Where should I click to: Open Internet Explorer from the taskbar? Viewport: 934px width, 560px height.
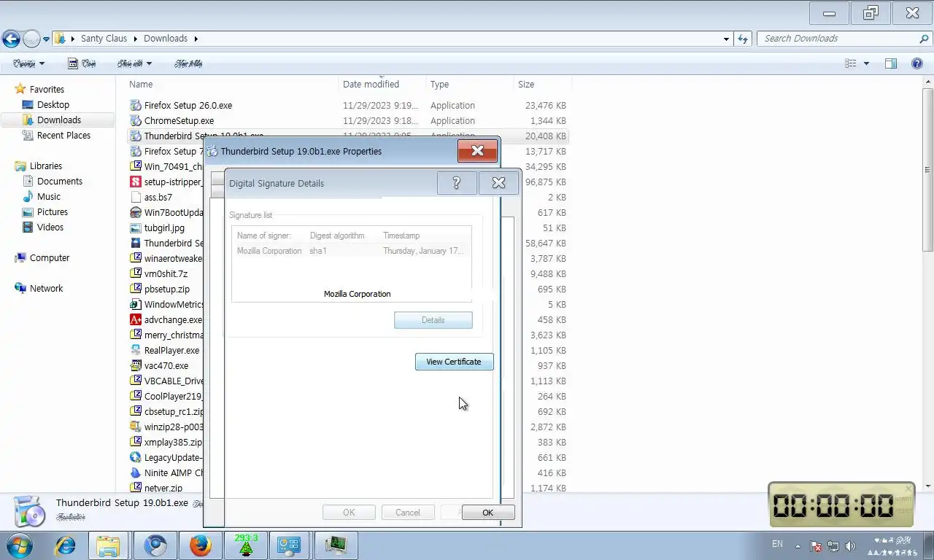(x=66, y=545)
